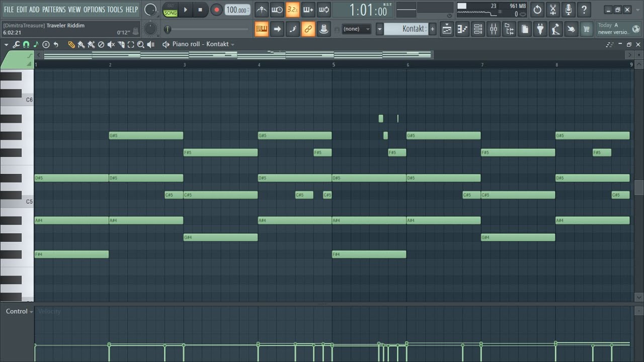The width and height of the screenshot is (644, 362).
Task: Open the plugin picker plug icon
Action: 540,29
